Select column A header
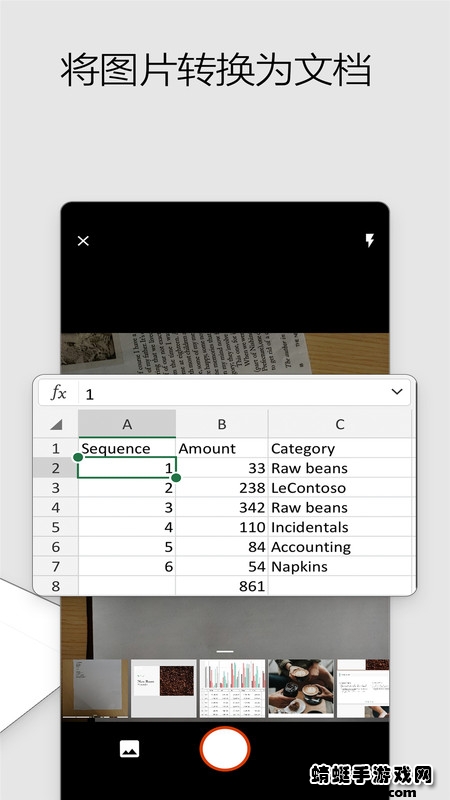The height and width of the screenshot is (800, 450). (127, 424)
